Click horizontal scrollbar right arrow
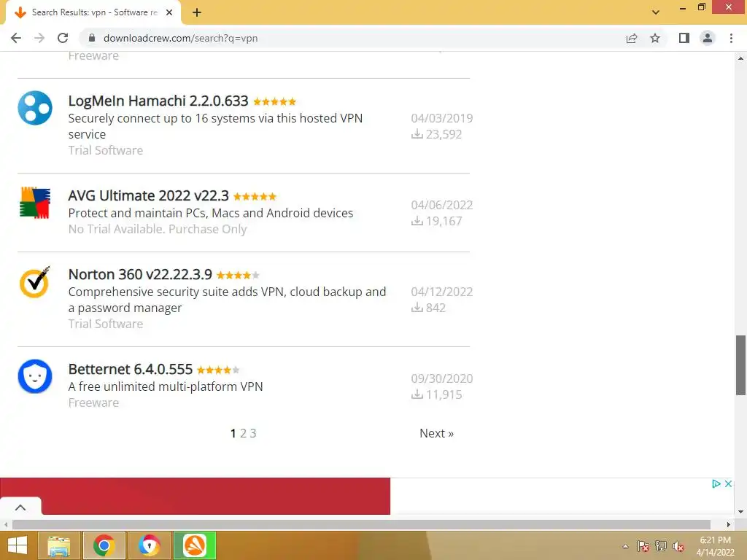The image size is (747, 560). (729, 524)
